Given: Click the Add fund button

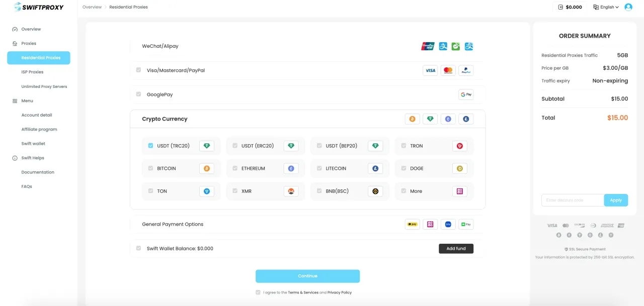Looking at the screenshot, I should click(456, 249).
